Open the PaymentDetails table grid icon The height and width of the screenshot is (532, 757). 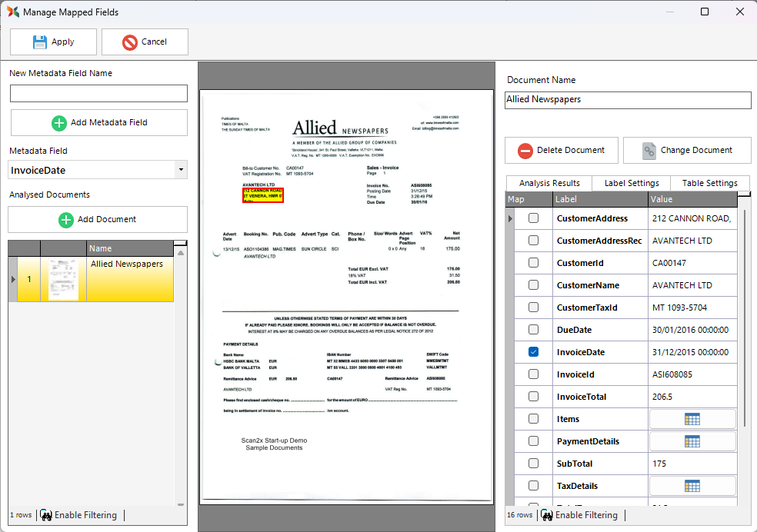692,441
